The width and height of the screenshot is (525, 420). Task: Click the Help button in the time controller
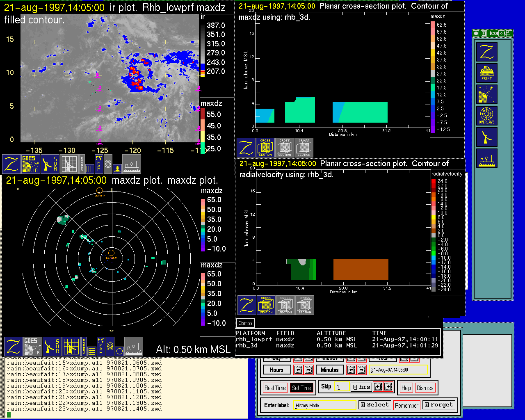(406, 388)
